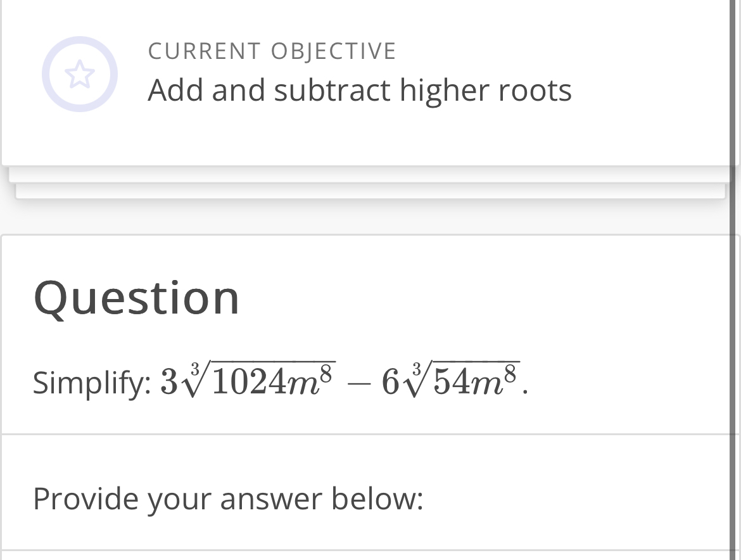Click the question card containing the Simplify expression
741x560 pixels.
pyautogui.click(x=370, y=333)
